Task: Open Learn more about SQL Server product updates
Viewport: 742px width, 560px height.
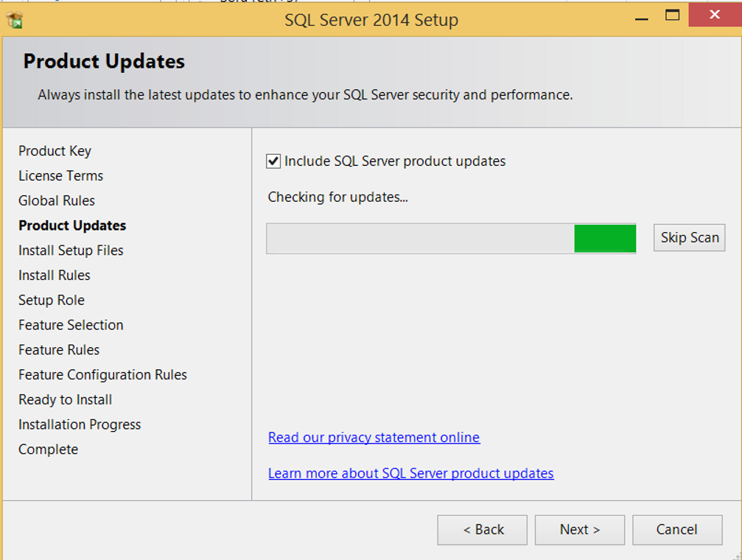Action: click(410, 473)
